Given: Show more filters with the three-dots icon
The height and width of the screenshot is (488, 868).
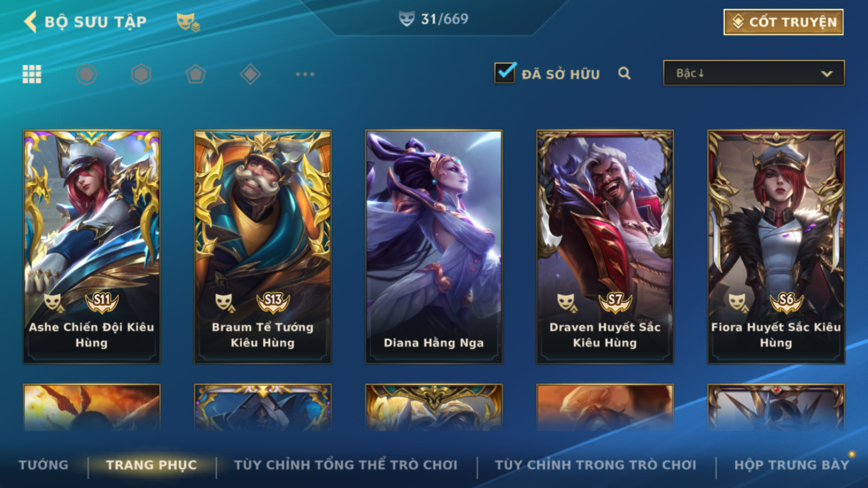Looking at the screenshot, I should (x=304, y=74).
